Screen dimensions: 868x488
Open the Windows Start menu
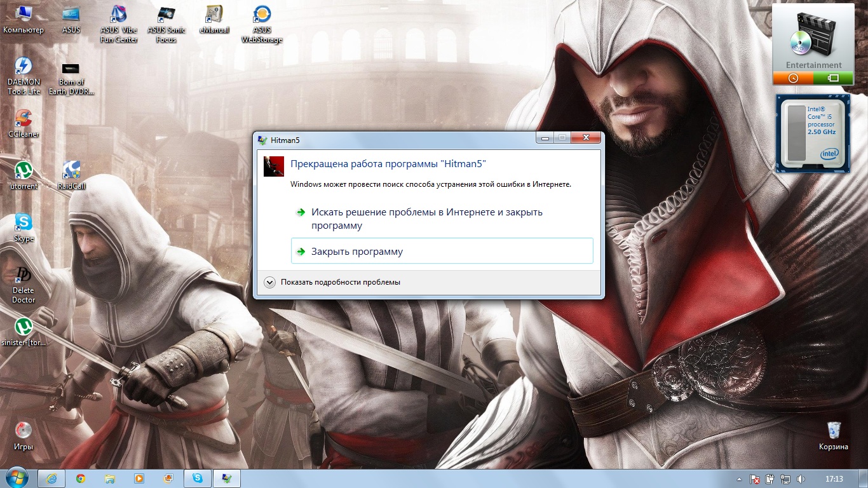tap(17, 478)
